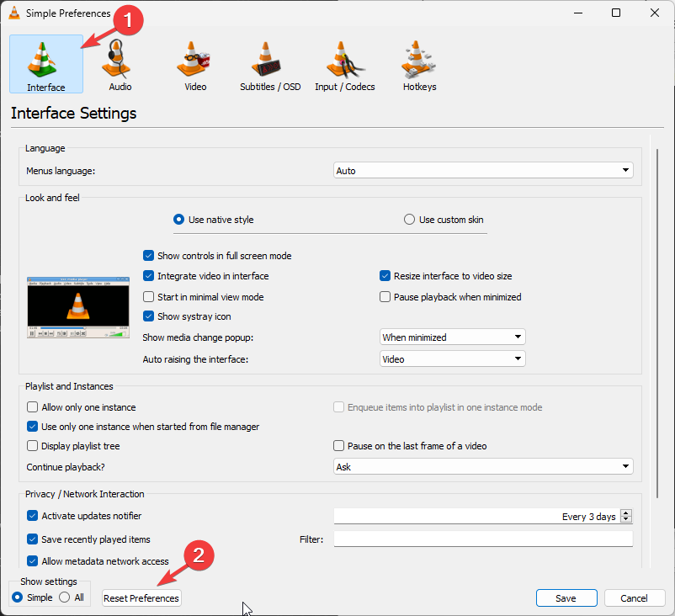Click the Filter text field
Image resolution: width=675 pixels, height=616 pixels.
coord(483,539)
